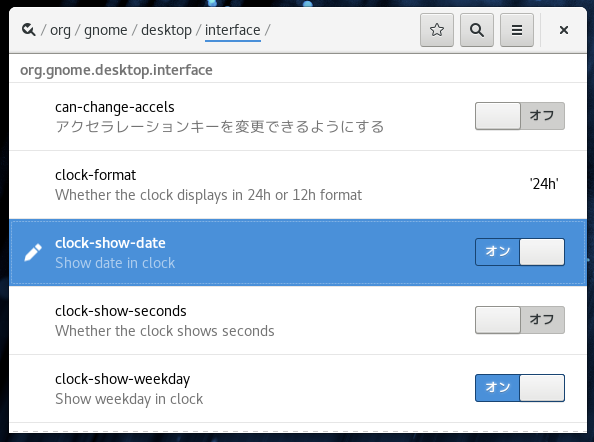The image size is (594, 442).
Task: Select the clock-show-seconds key name
Action: coord(121,311)
